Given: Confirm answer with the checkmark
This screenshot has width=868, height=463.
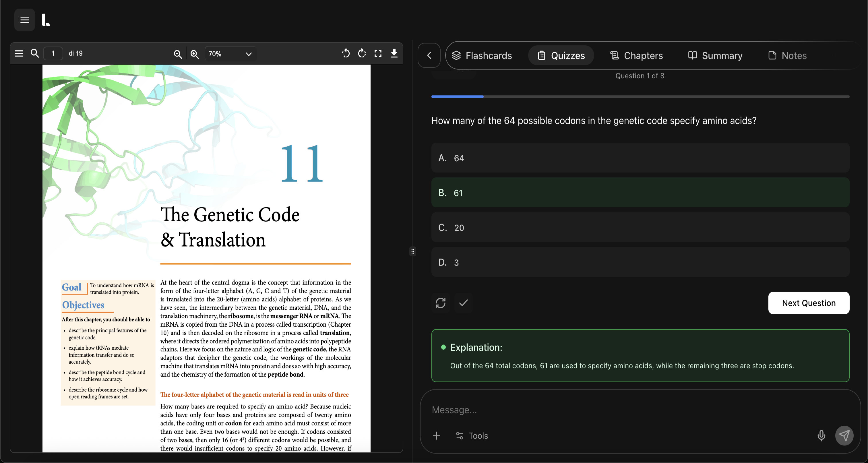Looking at the screenshot, I should 463,303.
